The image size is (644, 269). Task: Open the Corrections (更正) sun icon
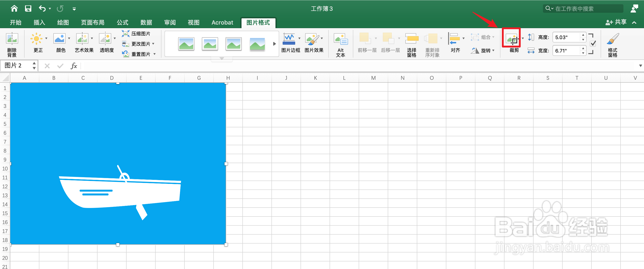click(36, 39)
